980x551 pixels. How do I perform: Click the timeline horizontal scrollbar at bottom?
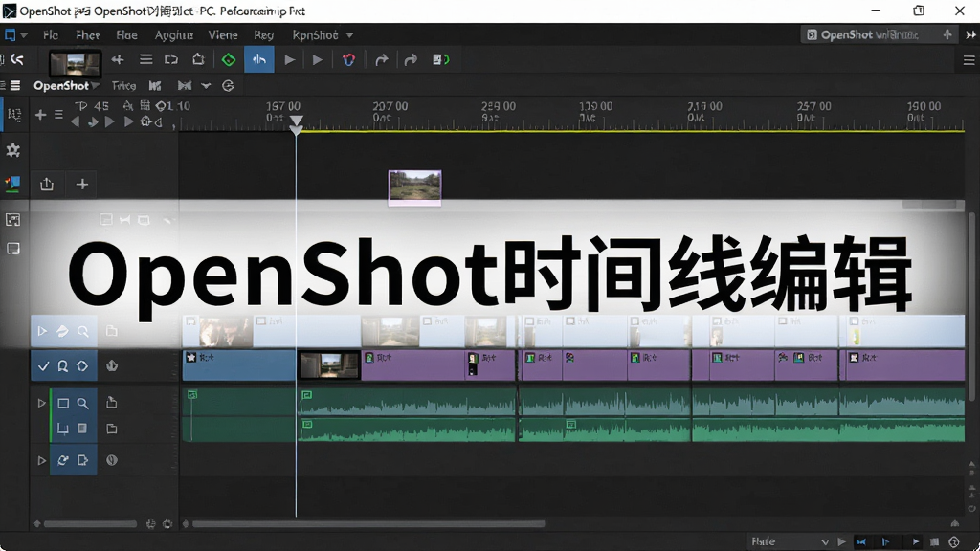[368, 524]
